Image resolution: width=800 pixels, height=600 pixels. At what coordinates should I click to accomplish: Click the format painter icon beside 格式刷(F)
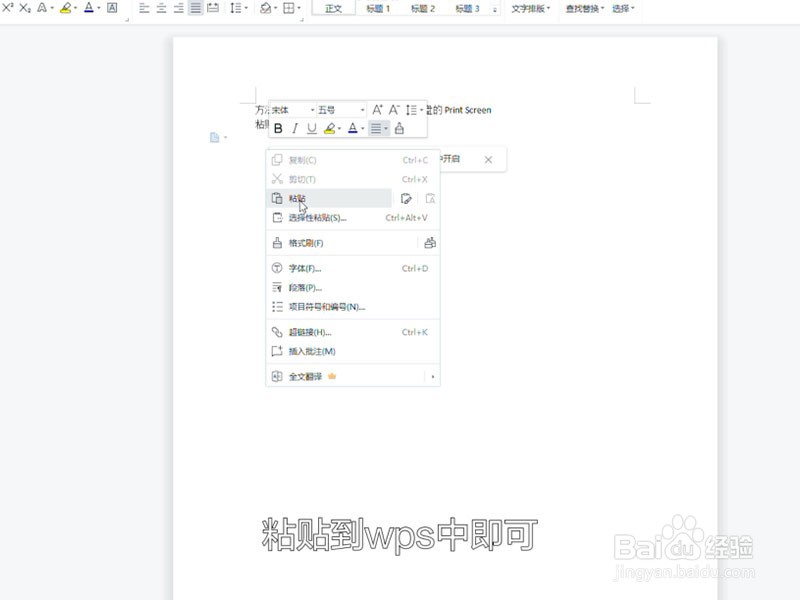430,243
